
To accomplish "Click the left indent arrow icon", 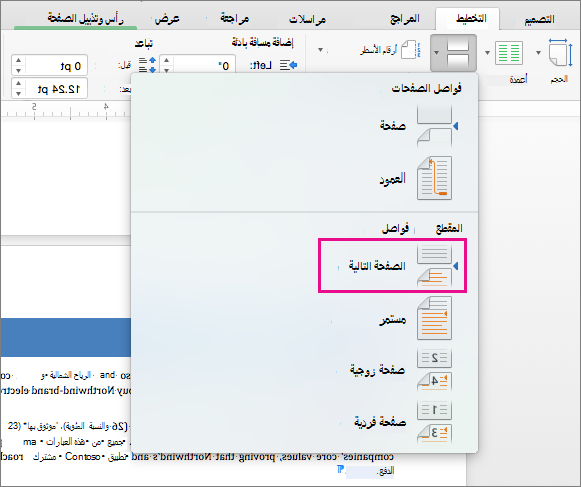I will pos(288,65).
